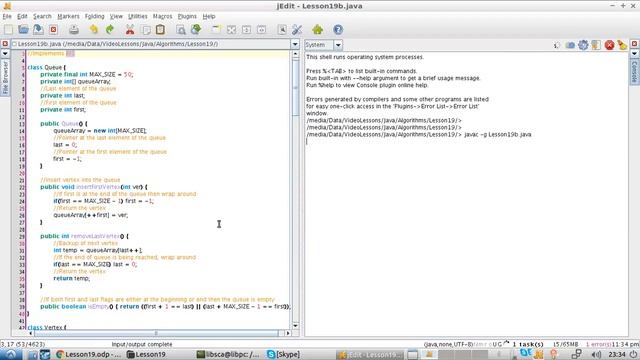Create a new file via toolbar
The width and height of the screenshot is (640, 360).
9,30
